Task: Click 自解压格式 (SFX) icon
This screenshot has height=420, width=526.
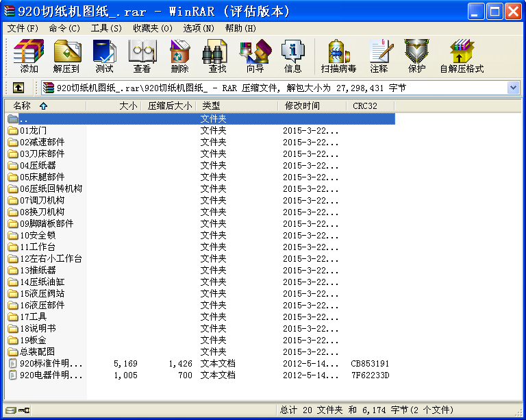Action: coord(462,55)
